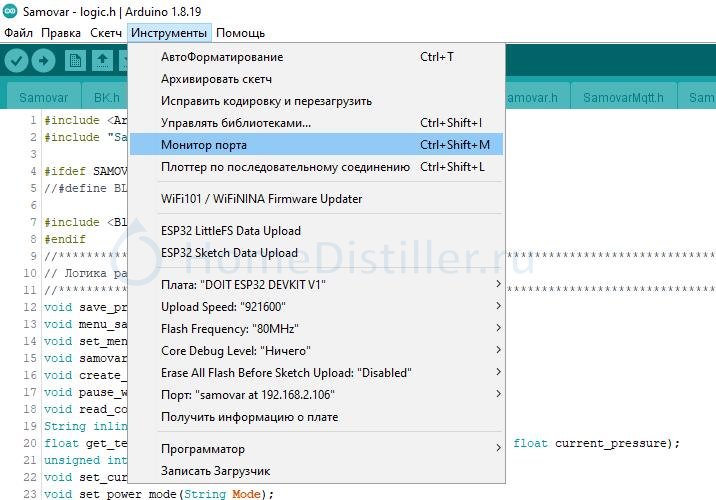Select Исправить кодировку и перезагрузить
The width and height of the screenshot is (716, 500).
316,100
